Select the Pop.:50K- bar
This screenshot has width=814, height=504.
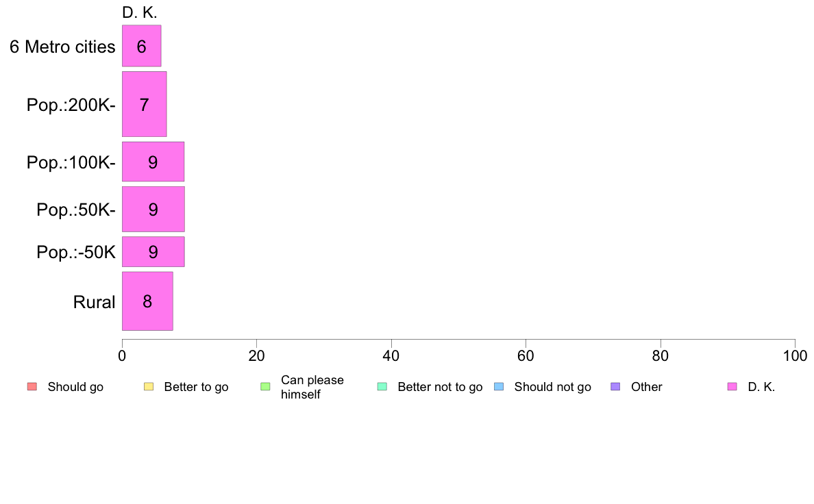click(153, 209)
